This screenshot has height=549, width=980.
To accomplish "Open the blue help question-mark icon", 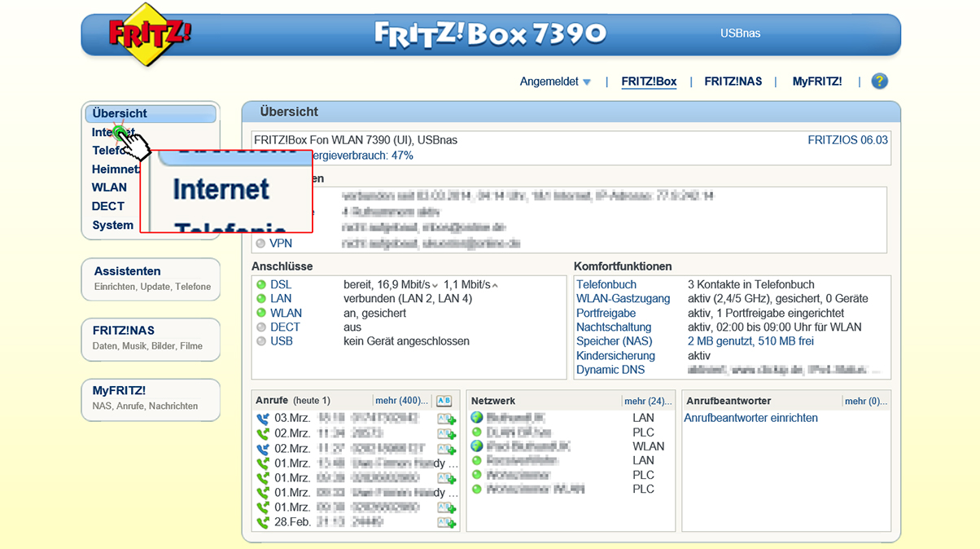I will [879, 81].
